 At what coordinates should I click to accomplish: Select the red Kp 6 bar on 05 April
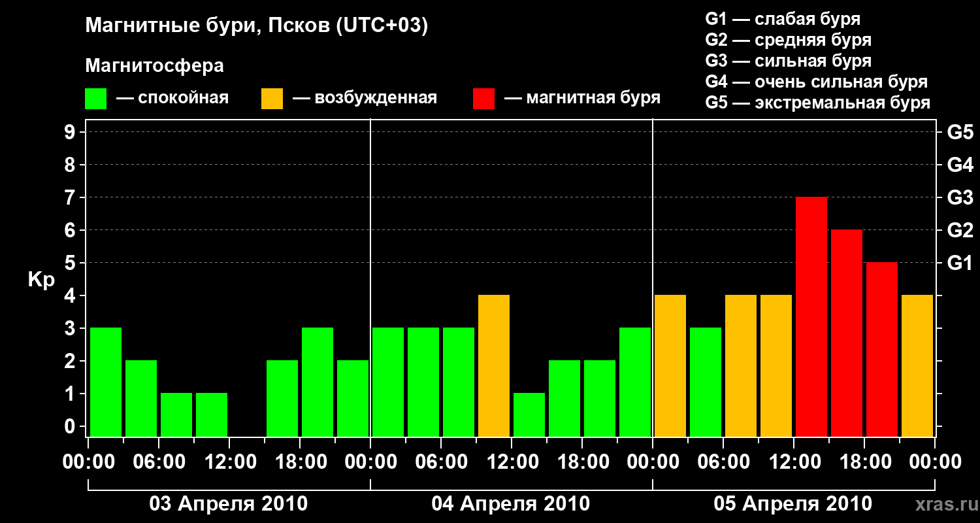tap(847, 333)
